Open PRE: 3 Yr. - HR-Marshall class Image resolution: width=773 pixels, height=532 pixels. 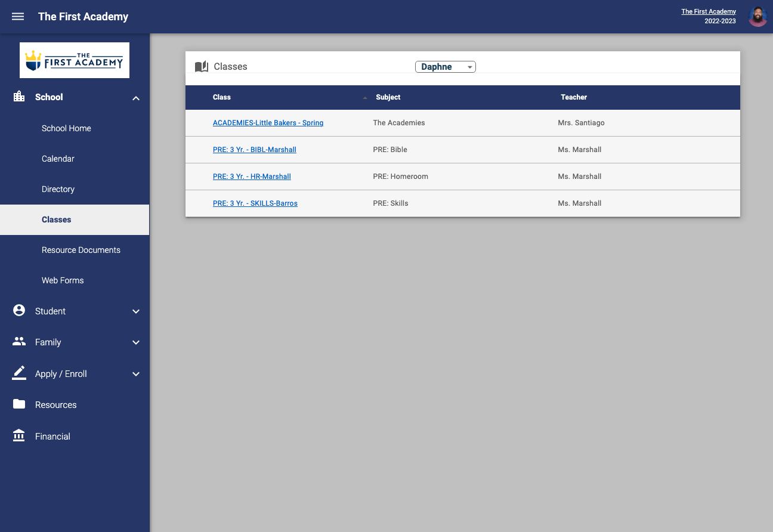[x=252, y=177]
